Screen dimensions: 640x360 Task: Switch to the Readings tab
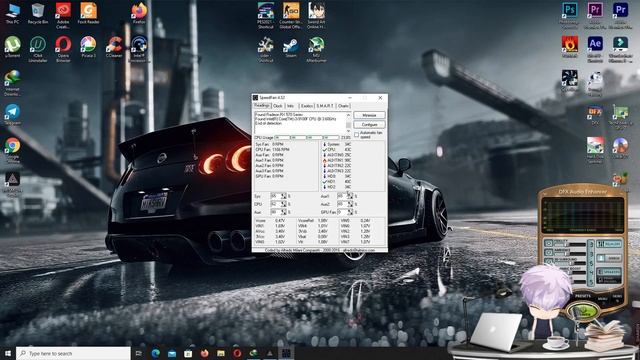coord(262,105)
